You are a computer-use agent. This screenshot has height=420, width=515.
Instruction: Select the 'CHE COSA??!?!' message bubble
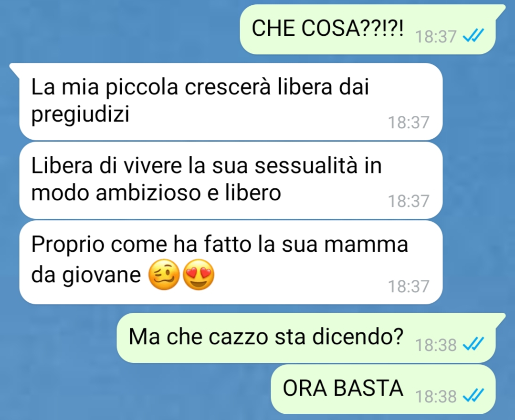point(368,29)
